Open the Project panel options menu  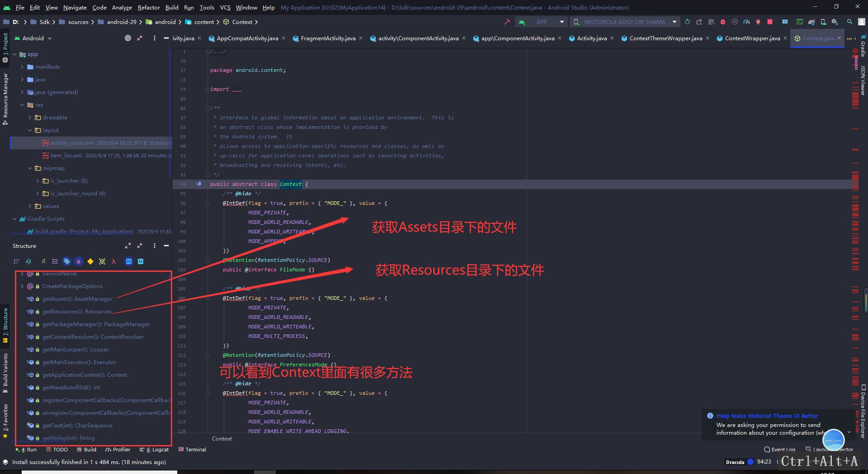(155, 38)
